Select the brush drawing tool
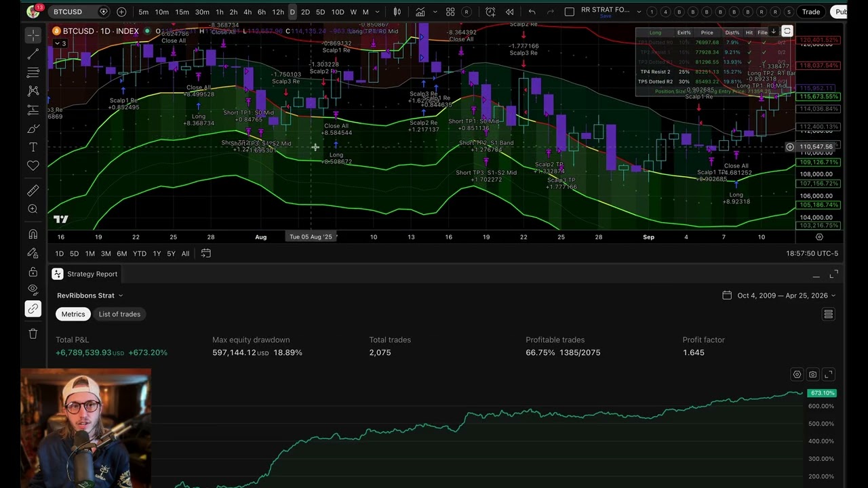This screenshot has height=488, width=868. tap(33, 129)
